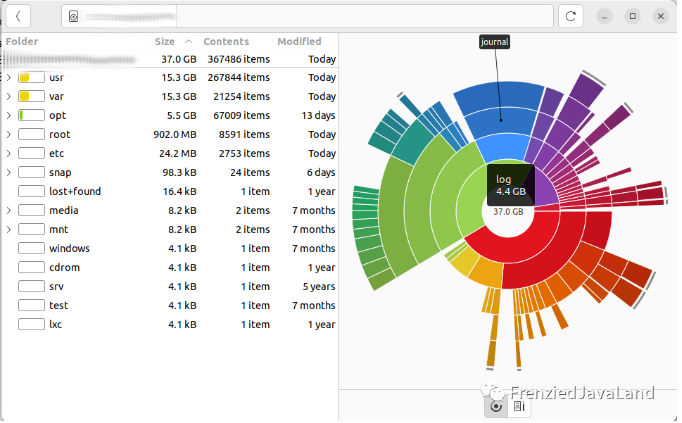This screenshot has height=423, width=682.
Task: Select the cdrom folder row
Action: tap(170, 268)
